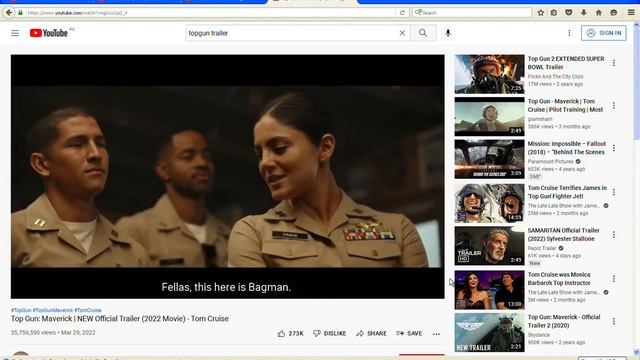Click the browser Search box
The image size is (640, 360).
click(x=472, y=13)
